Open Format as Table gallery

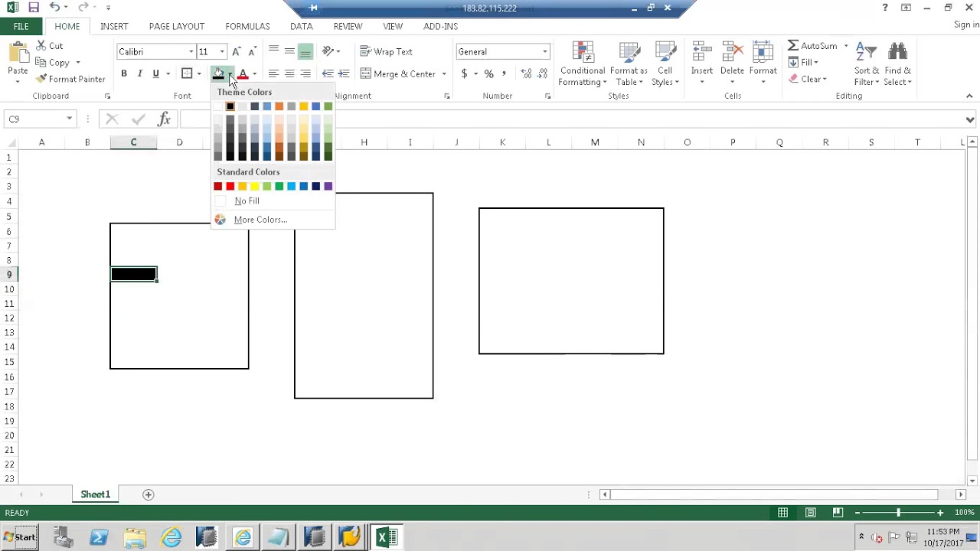(x=629, y=64)
